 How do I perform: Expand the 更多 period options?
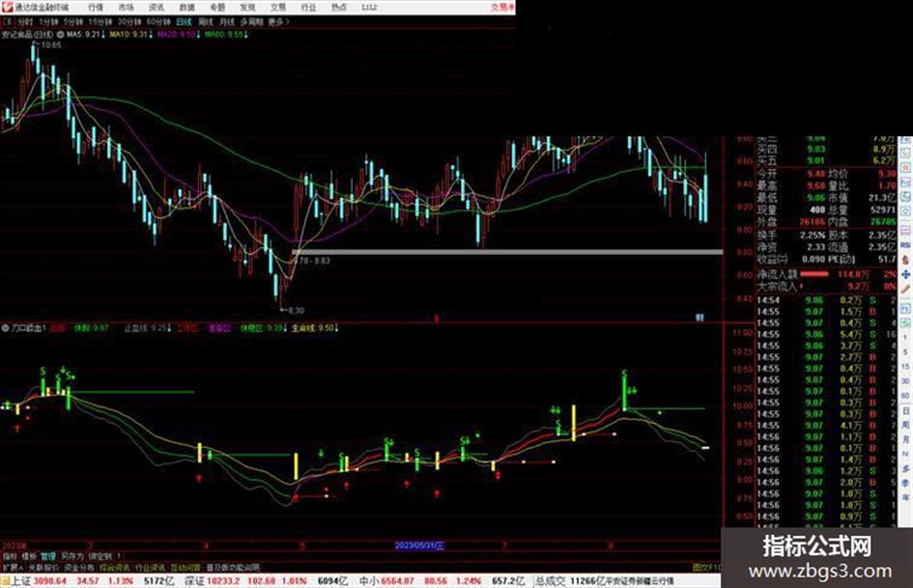277,21
